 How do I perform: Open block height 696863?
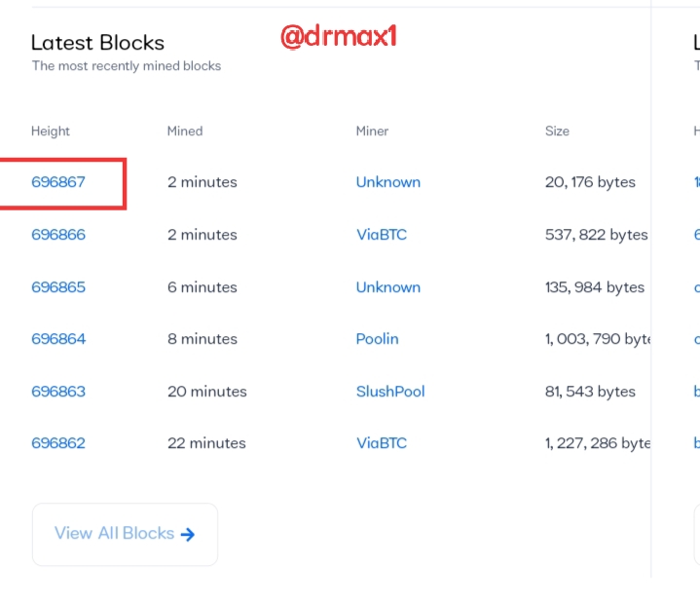point(58,392)
